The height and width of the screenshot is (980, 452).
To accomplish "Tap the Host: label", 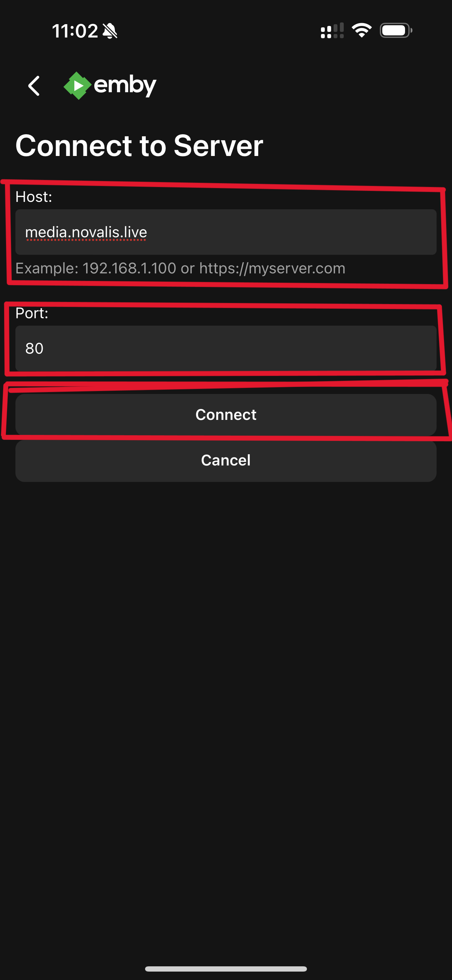I will 34,197.
